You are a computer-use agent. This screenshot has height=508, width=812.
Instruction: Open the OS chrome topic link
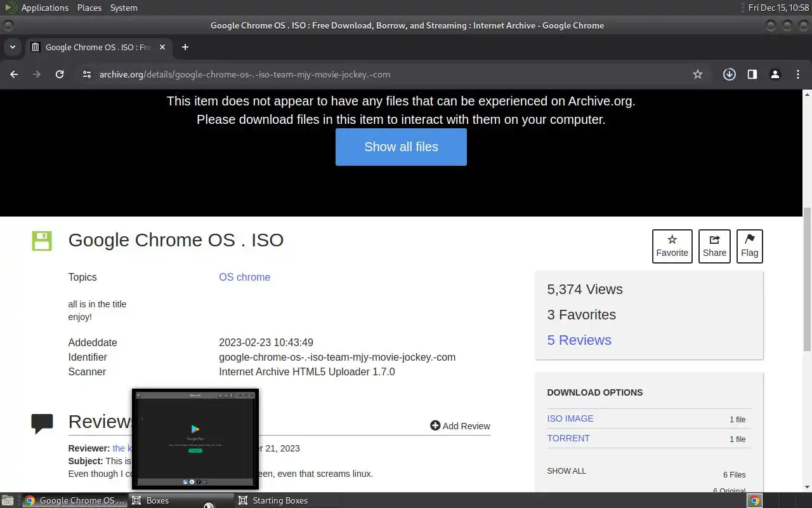pos(244,277)
